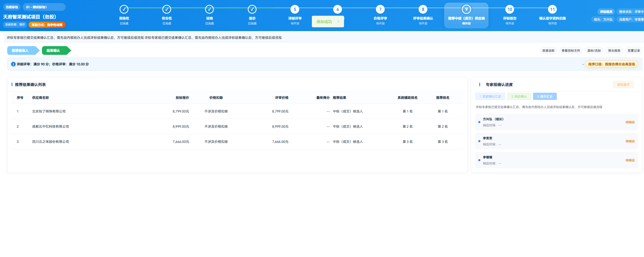Click 查看招标文件 button
644x257 pixels.
(571, 51)
